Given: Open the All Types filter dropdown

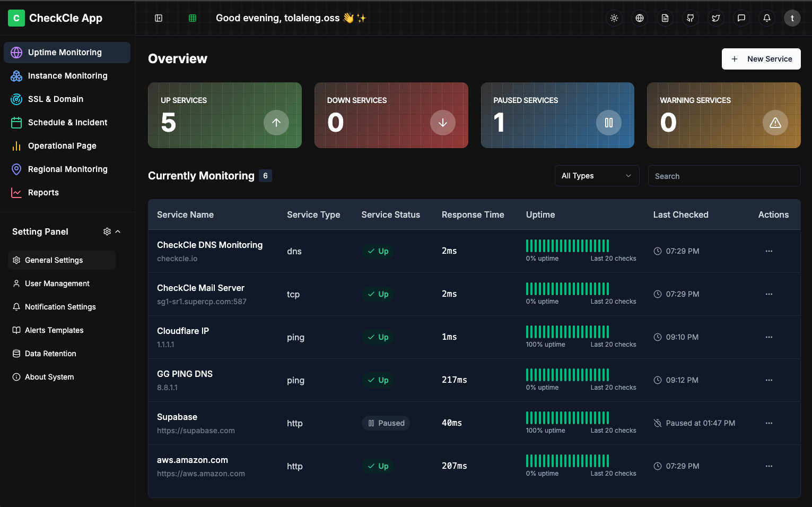Looking at the screenshot, I should 597,175.
